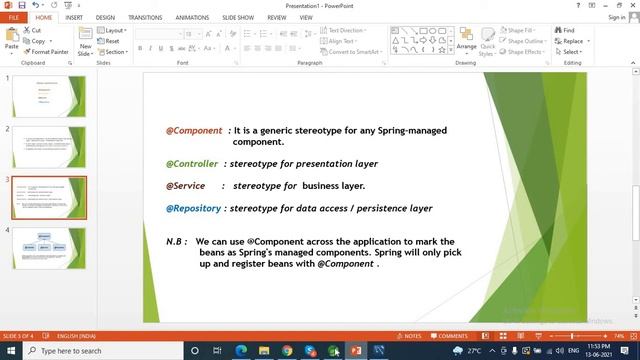
Task: Open the FILE tab
Action: pos(13,18)
